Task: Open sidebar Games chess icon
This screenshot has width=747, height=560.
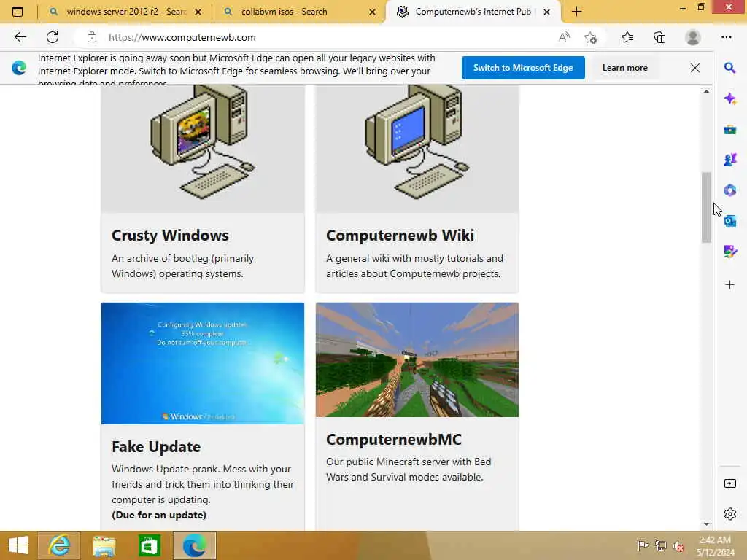Action: [729, 160]
